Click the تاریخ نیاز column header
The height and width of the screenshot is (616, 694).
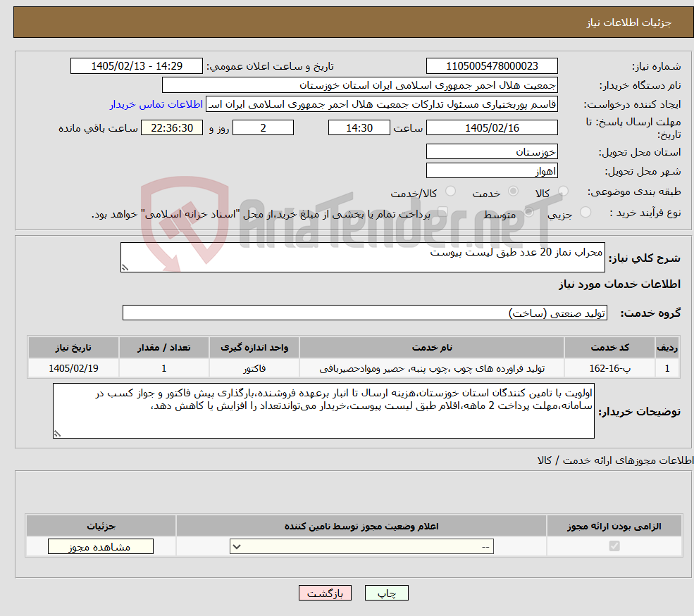click(73, 348)
